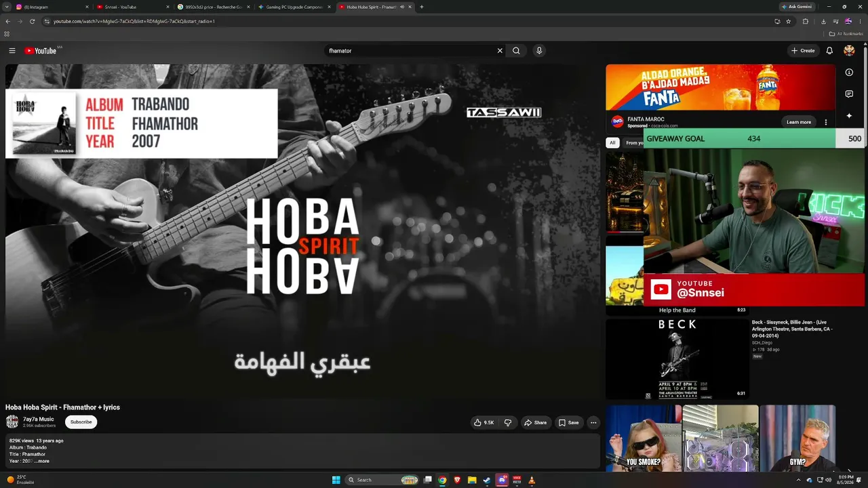Expand description with '...more'

[42, 461]
